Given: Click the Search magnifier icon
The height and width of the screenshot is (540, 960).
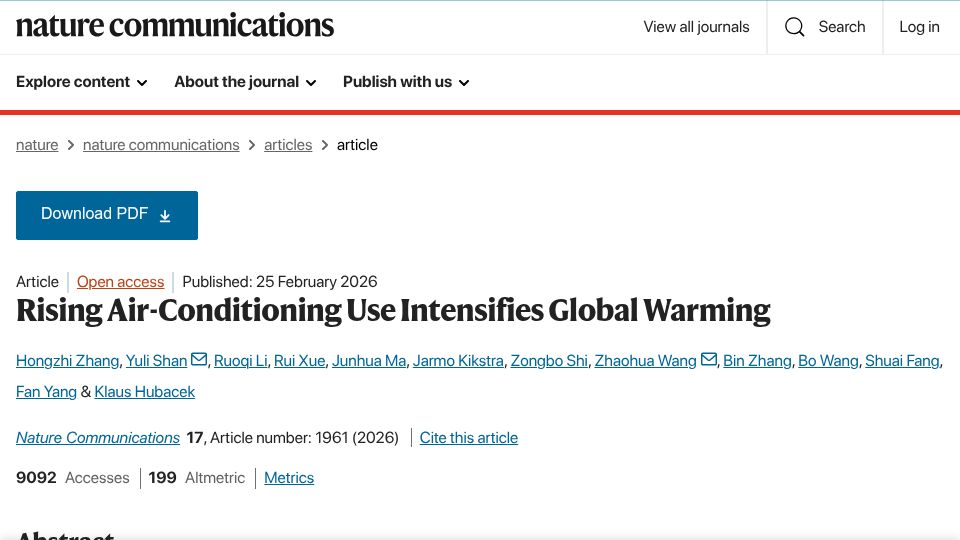Looking at the screenshot, I should click(x=795, y=27).
